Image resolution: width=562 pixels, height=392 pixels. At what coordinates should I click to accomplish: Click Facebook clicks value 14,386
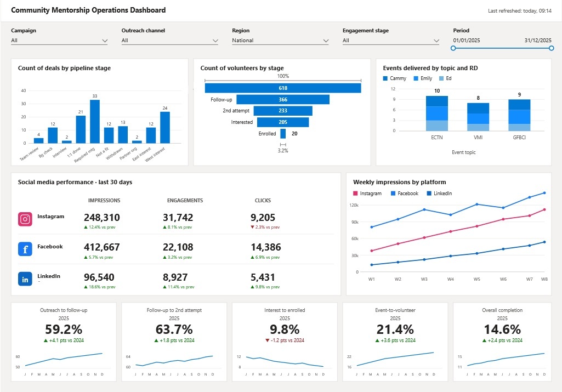pyautogui.click(x=265, y=247)
